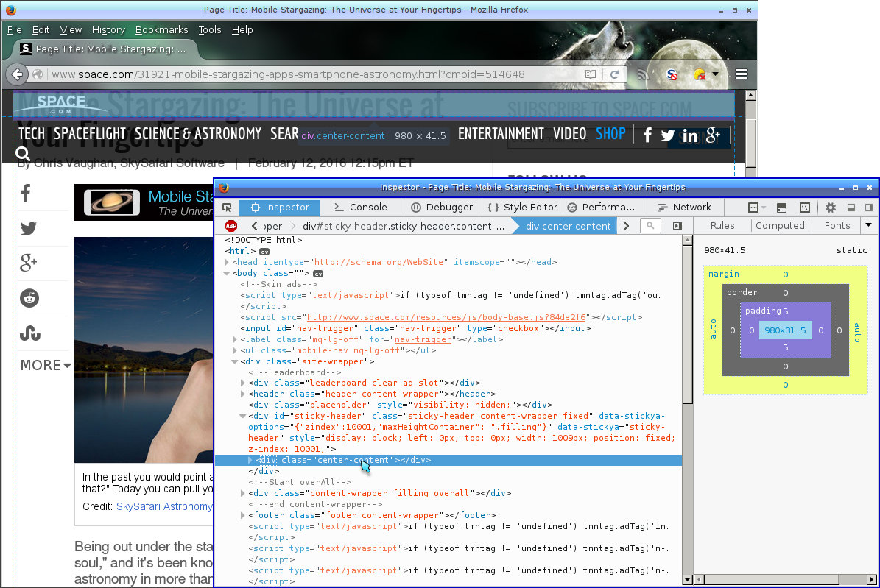Expand the MORE sharing dropdown
Image resolution: width=880 pixels, height=588 pixels.
[x=46, y=365]
